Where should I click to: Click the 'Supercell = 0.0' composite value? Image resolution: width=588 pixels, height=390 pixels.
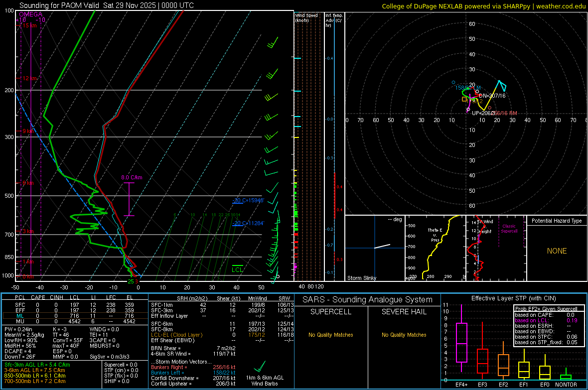tap(121, 365)
